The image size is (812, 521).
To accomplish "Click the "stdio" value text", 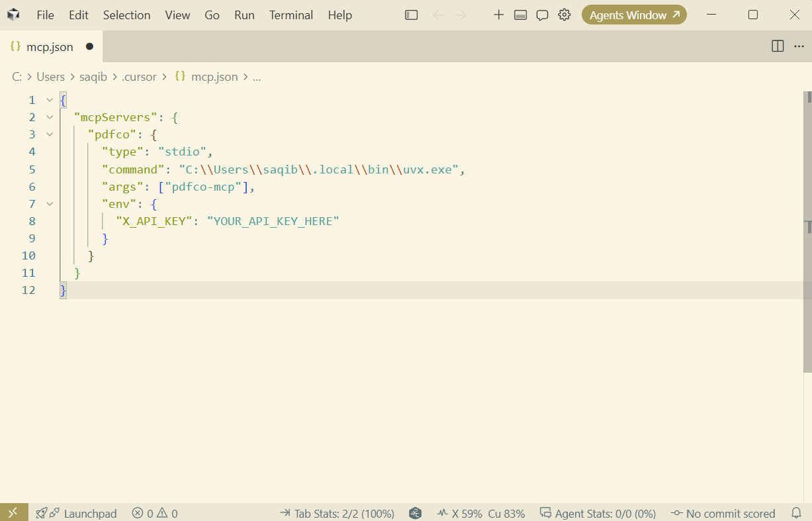I will (182, 152).
